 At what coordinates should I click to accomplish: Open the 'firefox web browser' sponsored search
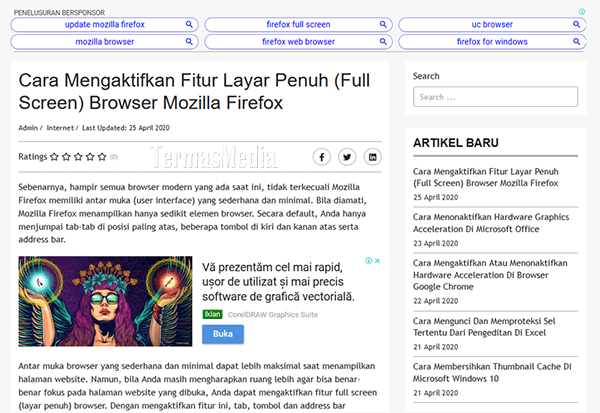click(298, 42)
